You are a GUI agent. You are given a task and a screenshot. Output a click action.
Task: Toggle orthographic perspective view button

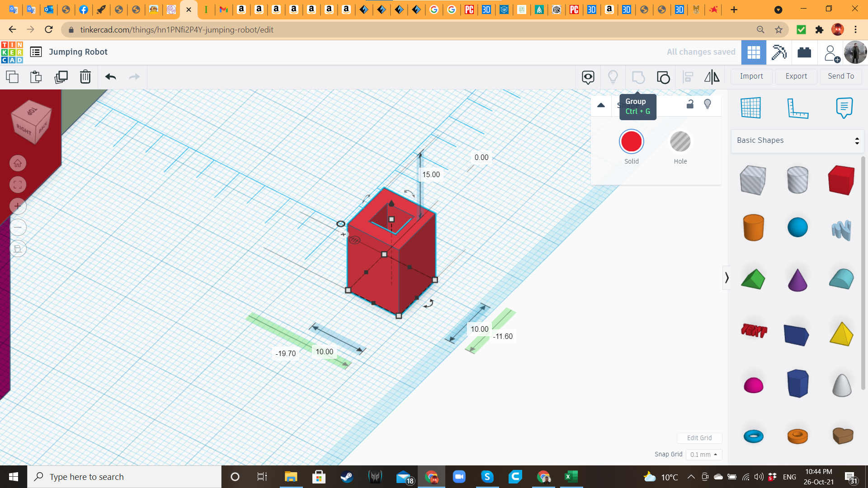[18, 249]
